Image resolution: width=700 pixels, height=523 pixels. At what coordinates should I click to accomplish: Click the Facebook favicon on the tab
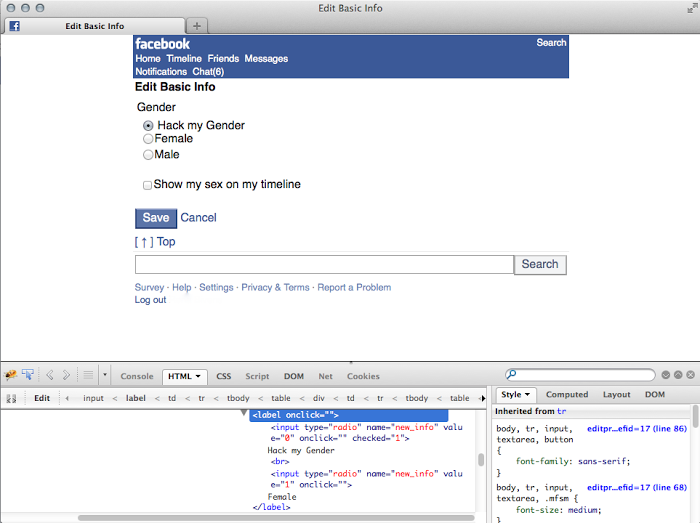click(x=15, y=26)
